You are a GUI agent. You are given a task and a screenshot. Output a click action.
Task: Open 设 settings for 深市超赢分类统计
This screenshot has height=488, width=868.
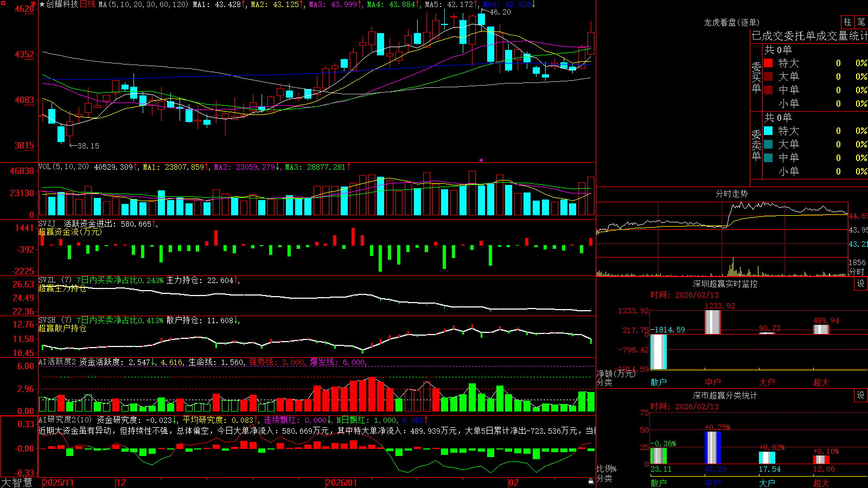coord(861,395)
